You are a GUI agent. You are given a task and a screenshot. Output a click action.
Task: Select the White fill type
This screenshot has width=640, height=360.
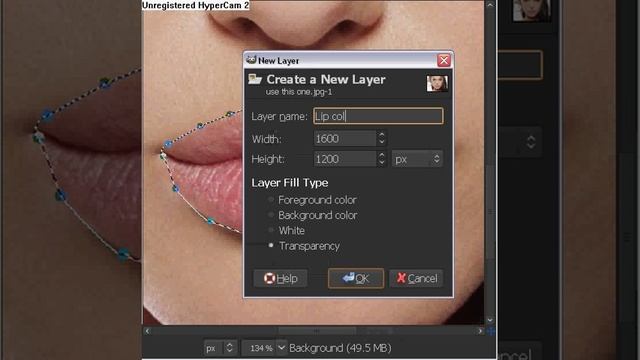click(x=287, y=231)
